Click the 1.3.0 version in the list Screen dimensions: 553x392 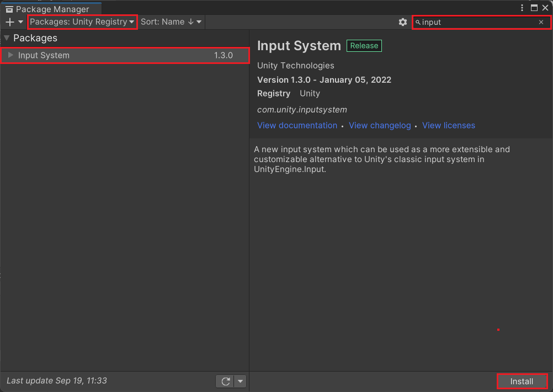pos(224,55)
